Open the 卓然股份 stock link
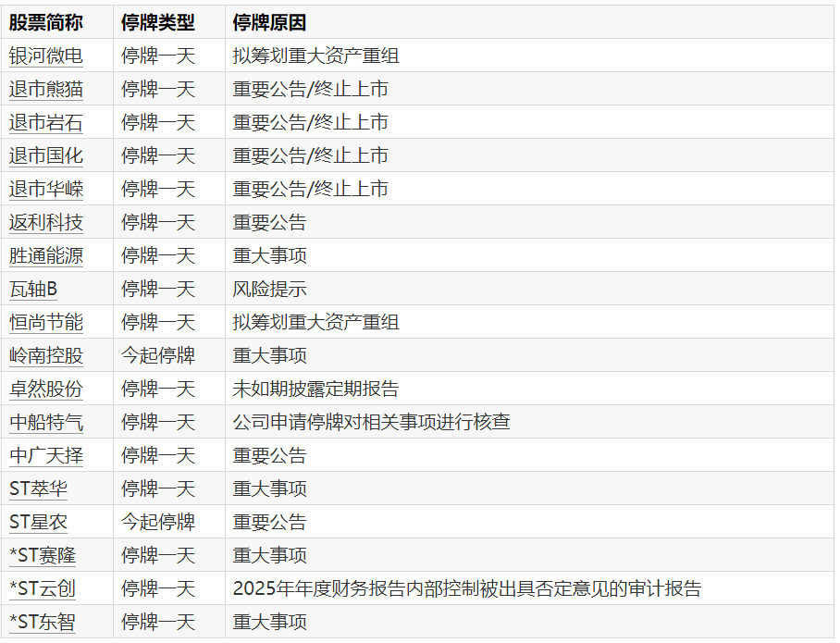 46,389
